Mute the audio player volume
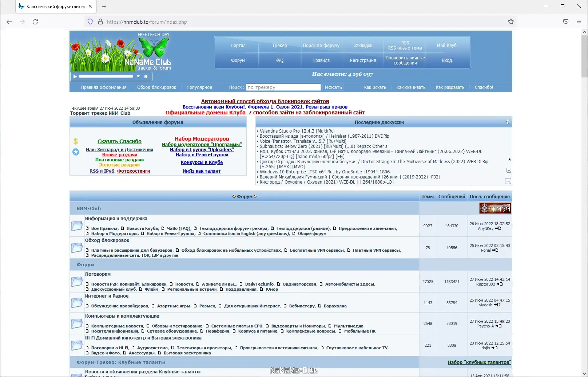The image size is (588, 377). [x=146, y=76]
